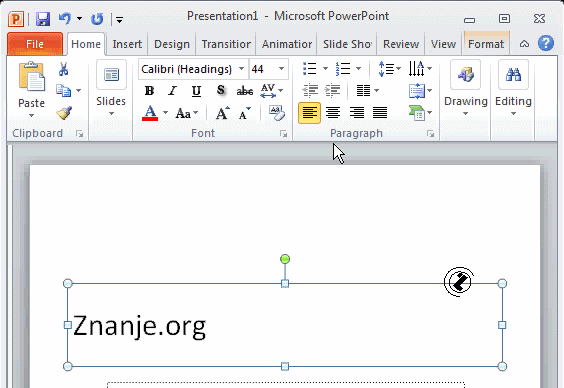Open the Drawing group button
Viewport: 564px width, 388px height.
(x=465, y=88)
